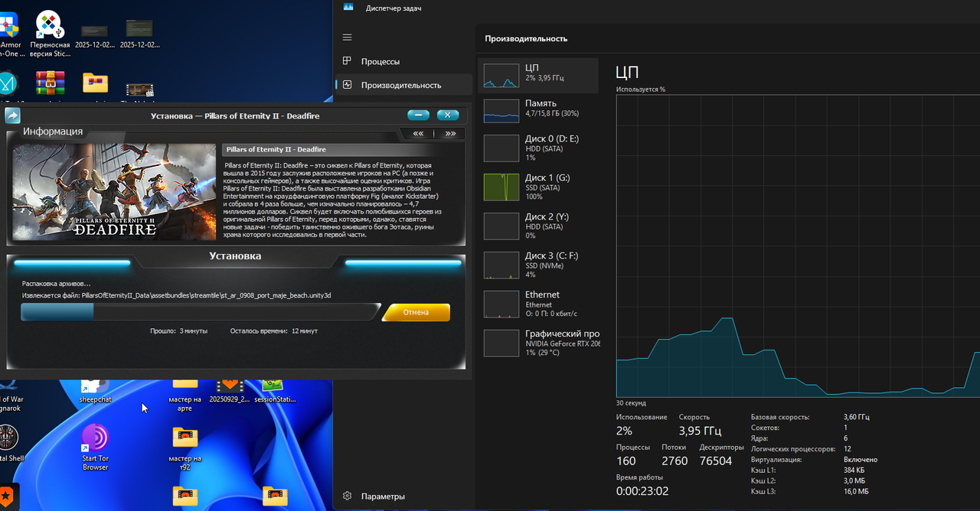980x511 pixels.
Task: Click the Task Manager app icon in title bar
Action: coord(348,7)
